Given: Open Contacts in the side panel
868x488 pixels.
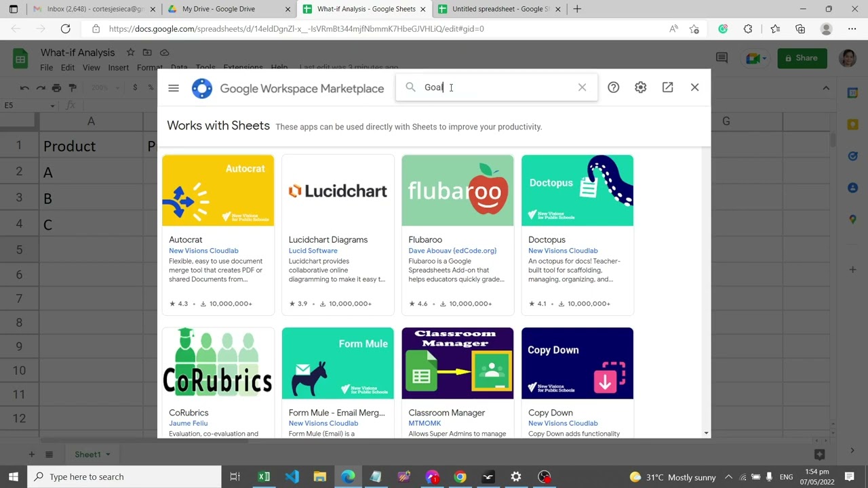Looking at the screenshot, I should click(853, 188).
